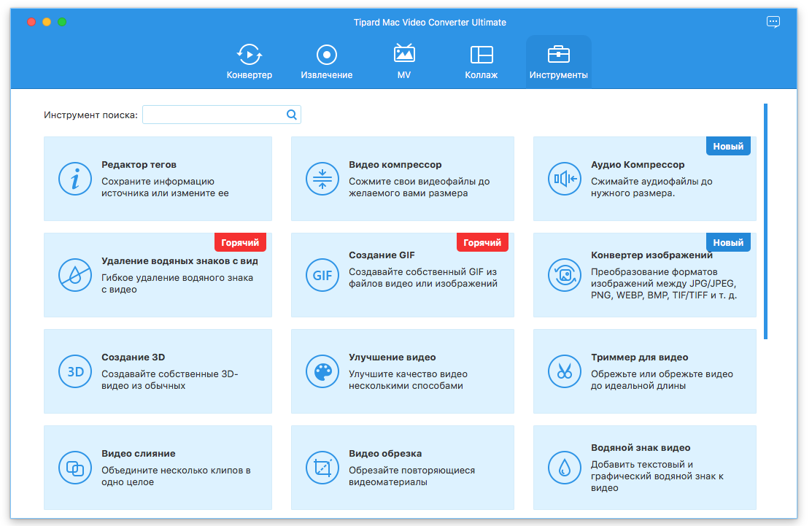This screenshot has height=526, width=812.
Task: Open the feedback chat bubble icon
Action: pyautogui.click(x=773, y=22)
